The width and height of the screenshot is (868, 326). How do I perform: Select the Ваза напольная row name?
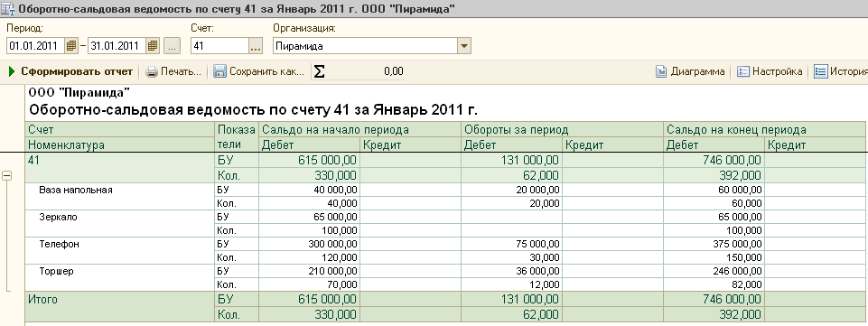[x=76, y=190]
